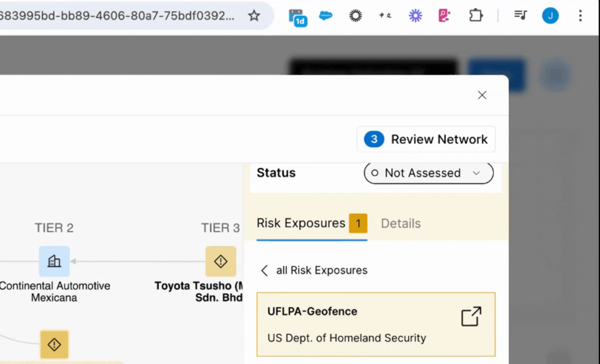The image size is (600, 364).
Task: Select the Continental Automotive Mexicana building node
Action: pos(54,261)
